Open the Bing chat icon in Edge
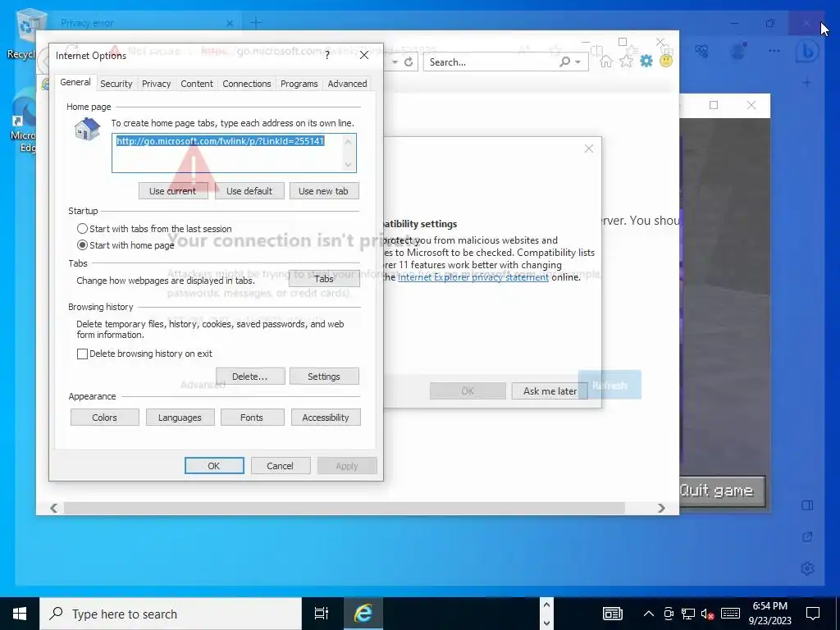840x630 pixels. point(807,52)
